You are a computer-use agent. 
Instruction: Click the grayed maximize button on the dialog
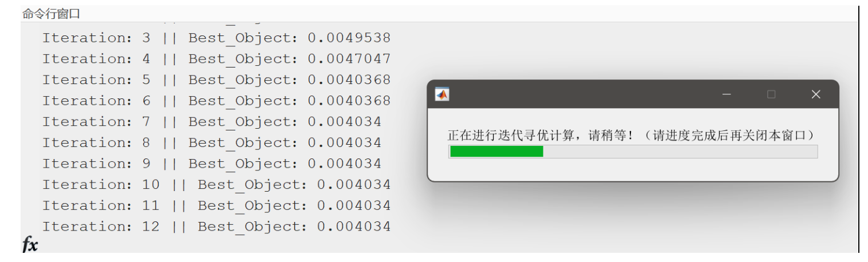point(771,94)
